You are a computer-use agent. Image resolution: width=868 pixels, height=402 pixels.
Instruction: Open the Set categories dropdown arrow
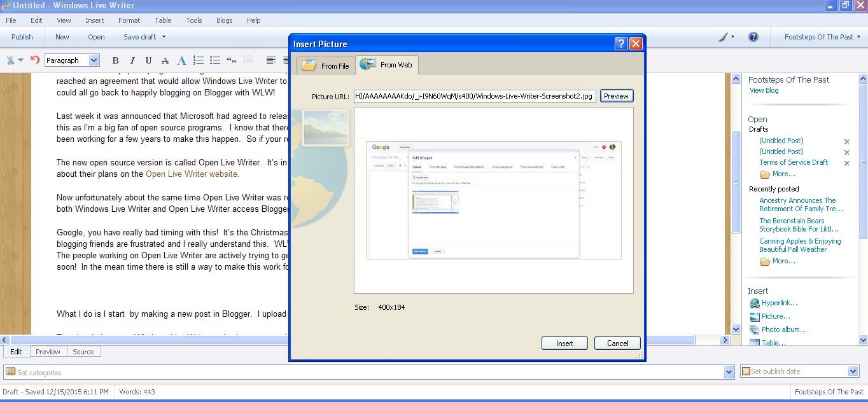click(729, 371)
